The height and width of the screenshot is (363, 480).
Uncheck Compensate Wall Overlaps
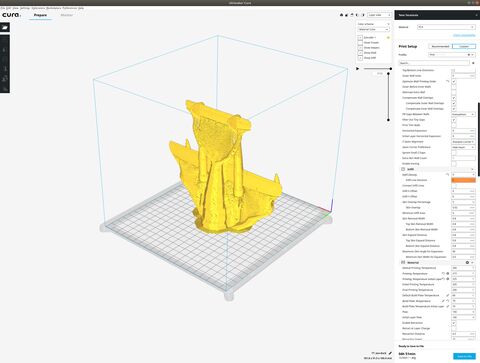(x=454, y=98)
